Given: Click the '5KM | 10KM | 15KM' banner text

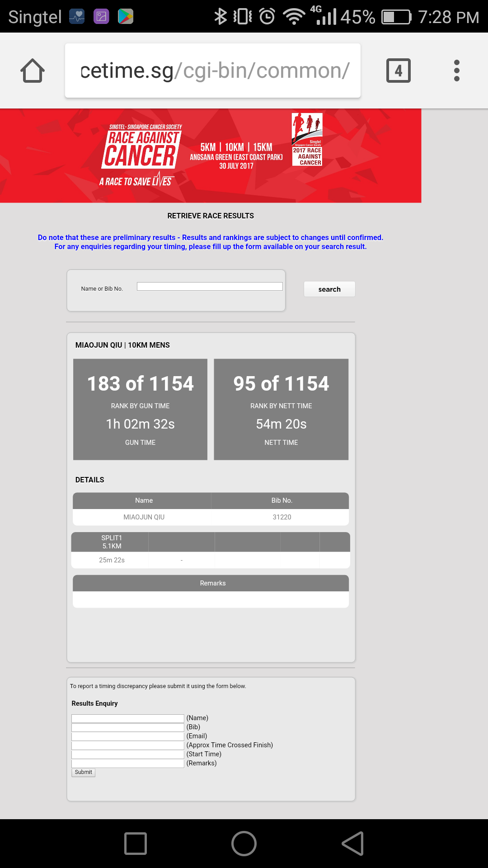Looking at the screenshot, I should [236, 147].
